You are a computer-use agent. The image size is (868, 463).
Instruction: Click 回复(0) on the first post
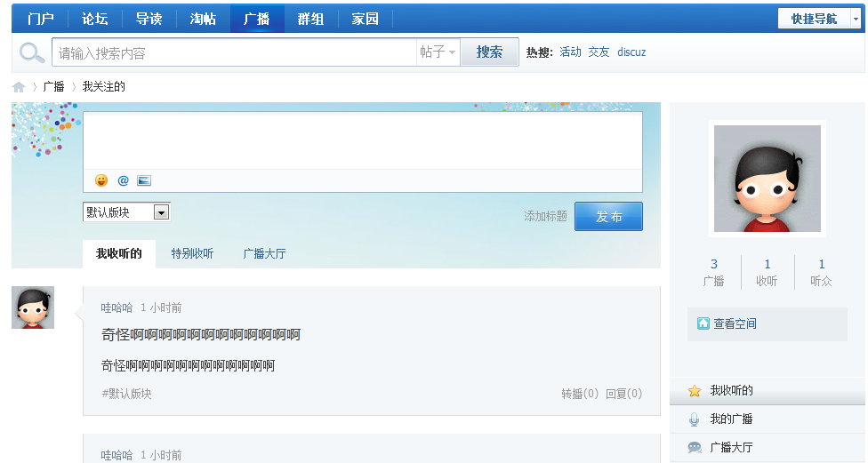pos(624,394)
